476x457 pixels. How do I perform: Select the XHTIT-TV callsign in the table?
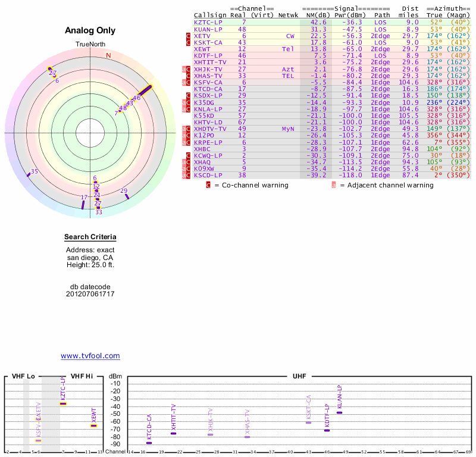[210, 62]
